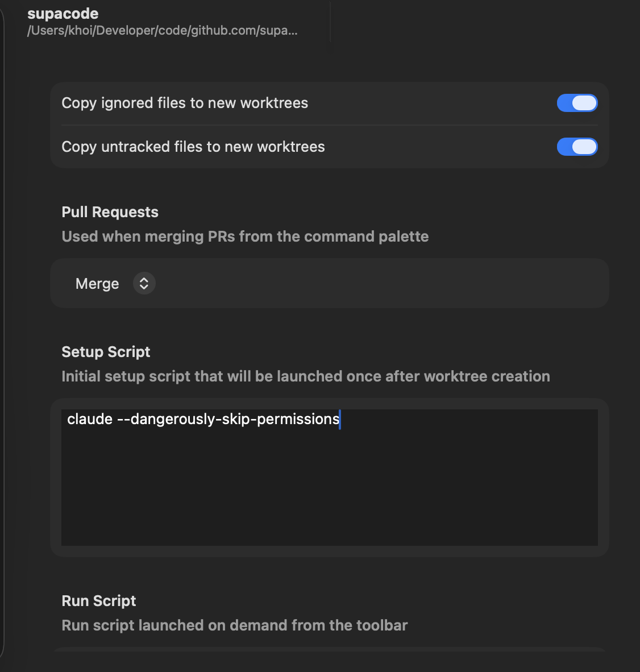640x672 pixels.
Task: Click the Run Script section heading
Action: pyautogui.click(x=98, y=600)
